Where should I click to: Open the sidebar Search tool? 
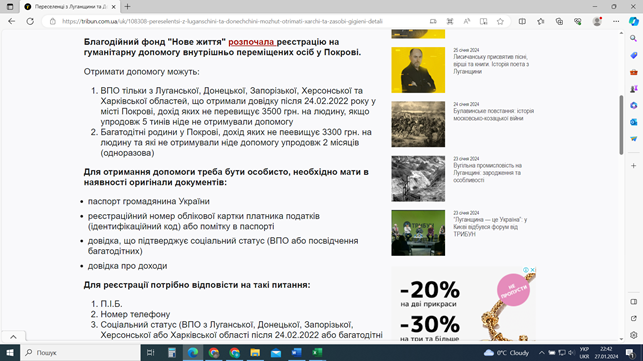click(x=634, y=39)
